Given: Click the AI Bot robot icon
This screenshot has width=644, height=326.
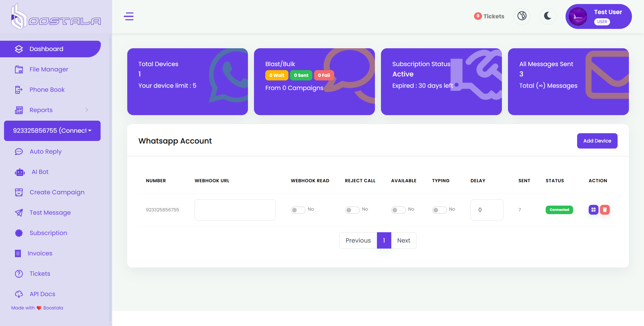Looking at the screenshot, I should (x=20, y=172).
